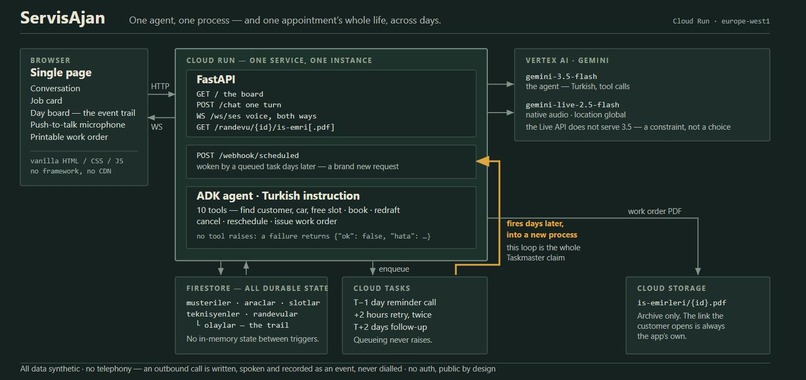Click 'teknisyenler · randevular' line
Viewport: 806px width, 380px height.
click(x=242, y=314)
